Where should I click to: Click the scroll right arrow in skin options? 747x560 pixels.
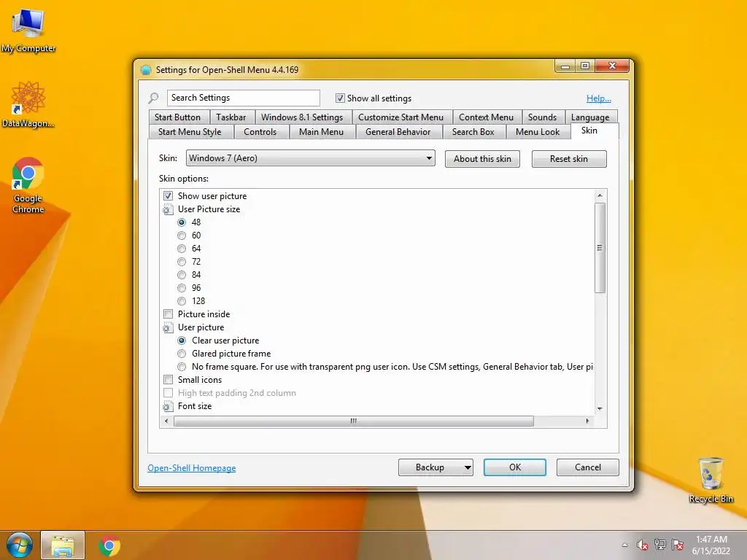[587, 421]
